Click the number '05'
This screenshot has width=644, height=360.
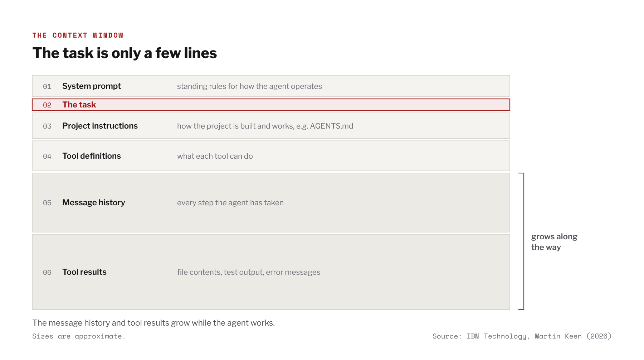pos(47,203)
